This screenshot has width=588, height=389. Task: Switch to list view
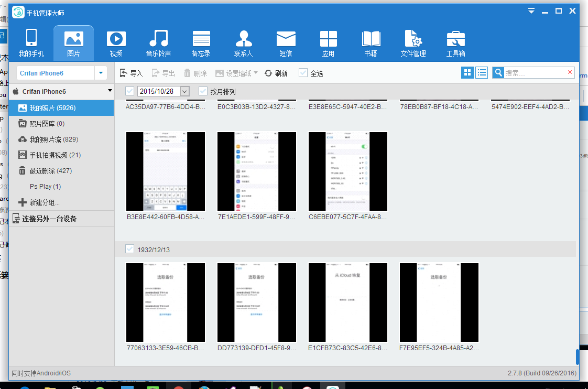point(482,73)
